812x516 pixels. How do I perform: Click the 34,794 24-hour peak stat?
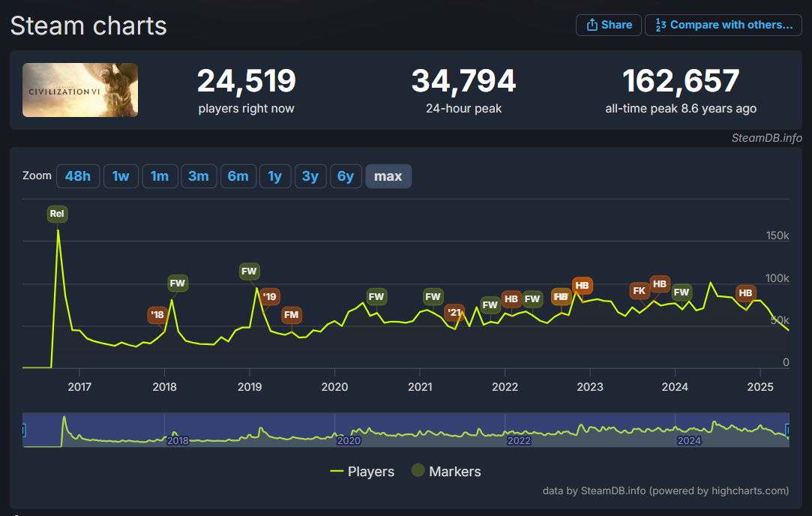click(x=463, y=91)
